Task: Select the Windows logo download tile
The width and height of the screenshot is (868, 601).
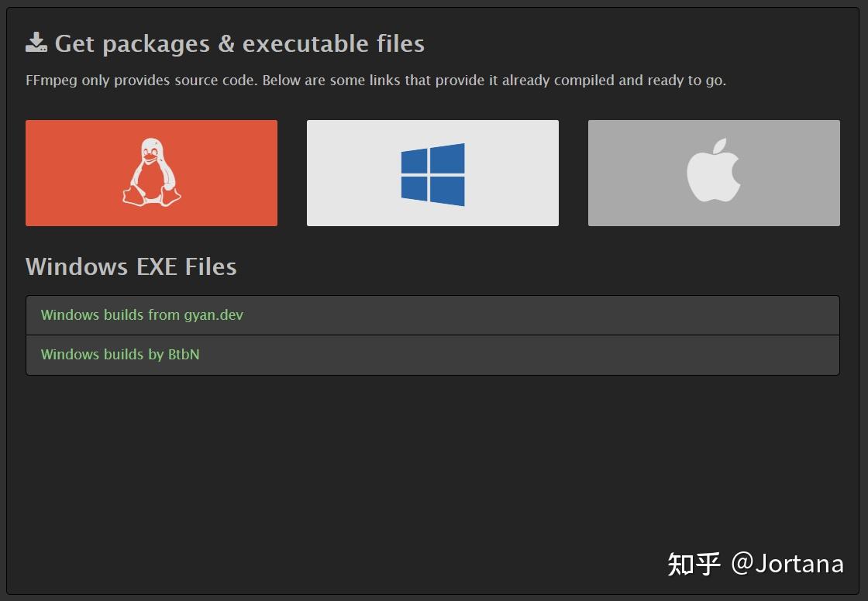Action: pyautogui.click(x=432, y=173)
